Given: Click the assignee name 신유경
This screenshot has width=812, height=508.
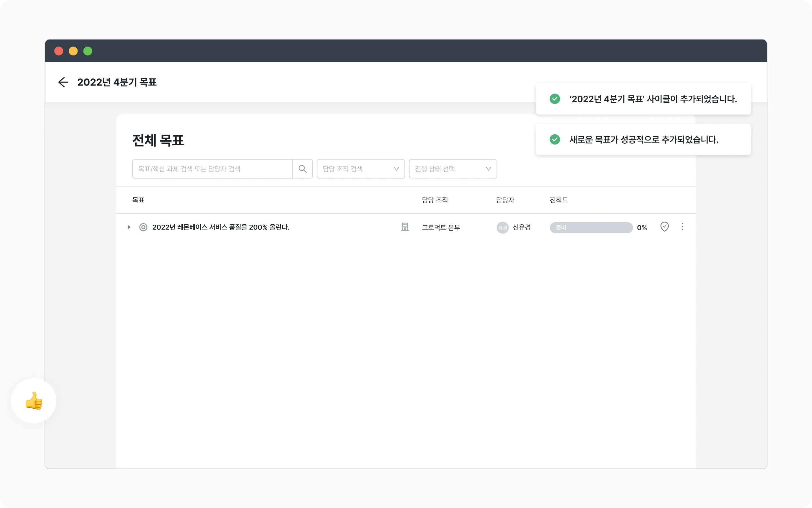Looking at the screenshot, I should (x=522, y=227).
